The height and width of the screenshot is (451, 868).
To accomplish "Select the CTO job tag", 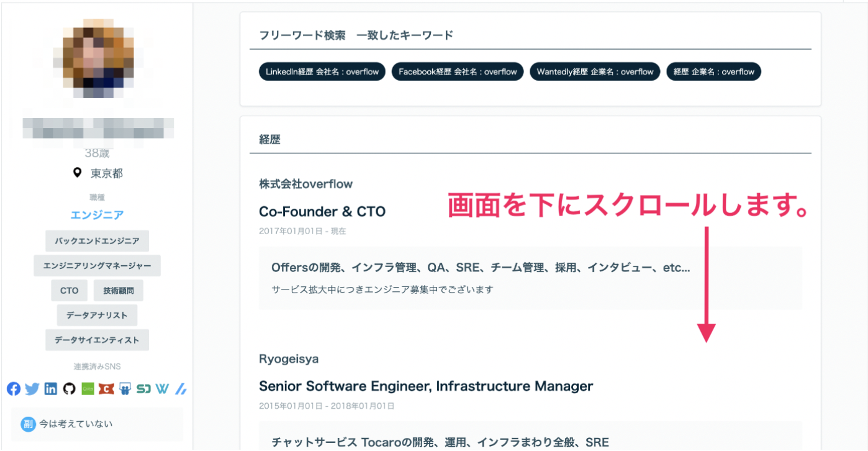I will 70,291.
